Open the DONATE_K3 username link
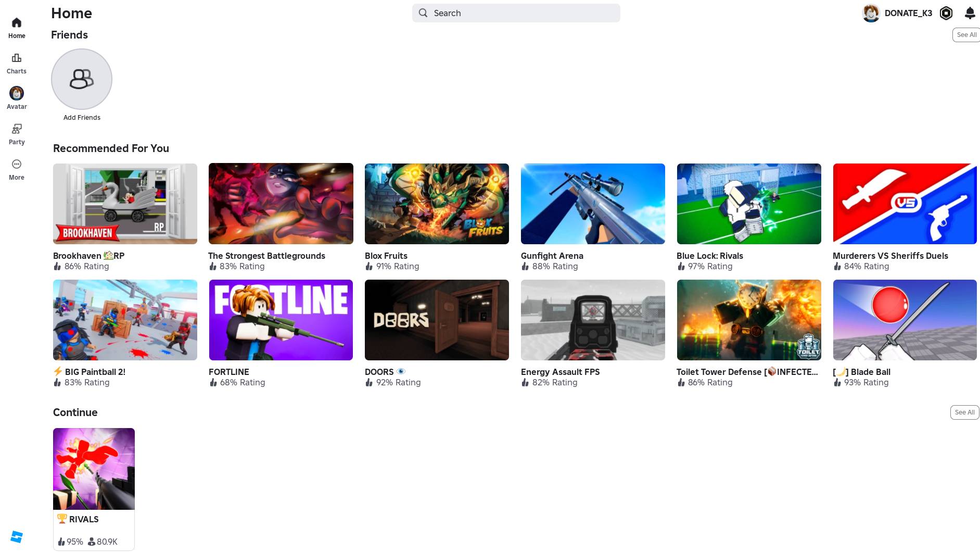Viewport: 980px width, 552px height. coord(908,13)
